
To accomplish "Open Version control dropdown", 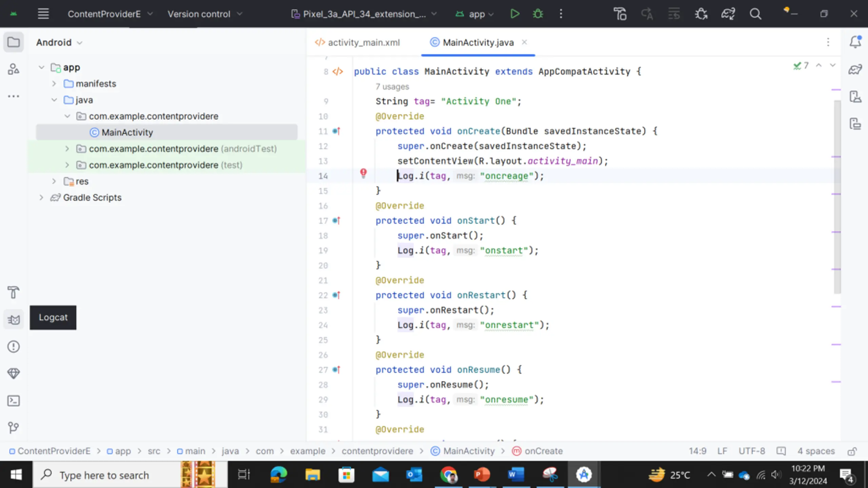I will (x=205, y=14).
